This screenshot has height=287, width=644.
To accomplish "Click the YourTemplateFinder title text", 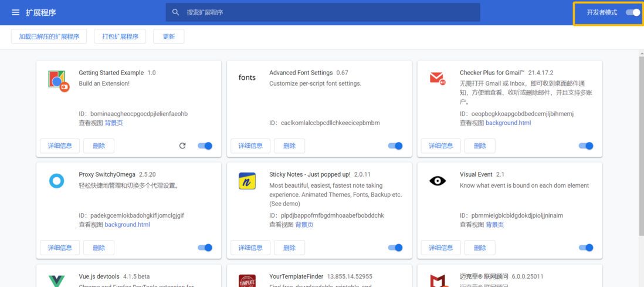I will [x=296, y=276].
